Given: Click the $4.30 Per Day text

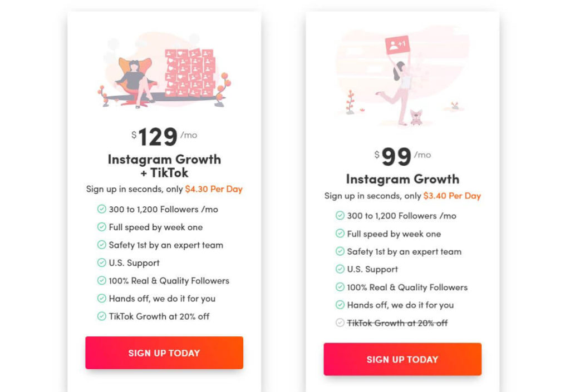Looking at the screenshot, I should pyautogui.click(x=214, y=189).
